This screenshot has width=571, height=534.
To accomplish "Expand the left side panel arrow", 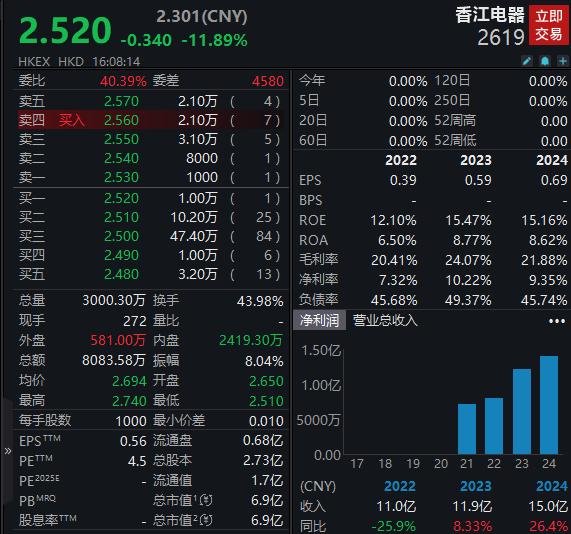I will coord(8,451).
